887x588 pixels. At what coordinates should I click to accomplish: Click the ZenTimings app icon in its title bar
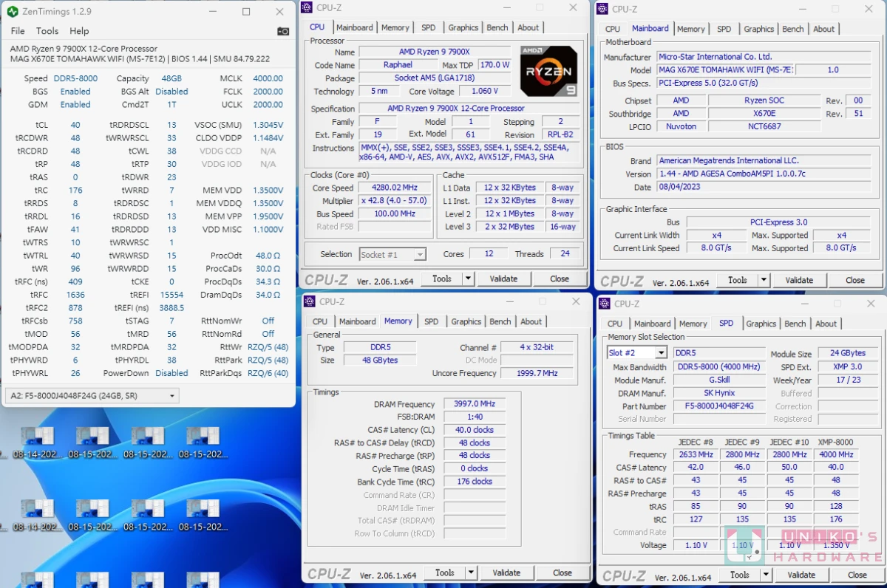coord(12,13)
